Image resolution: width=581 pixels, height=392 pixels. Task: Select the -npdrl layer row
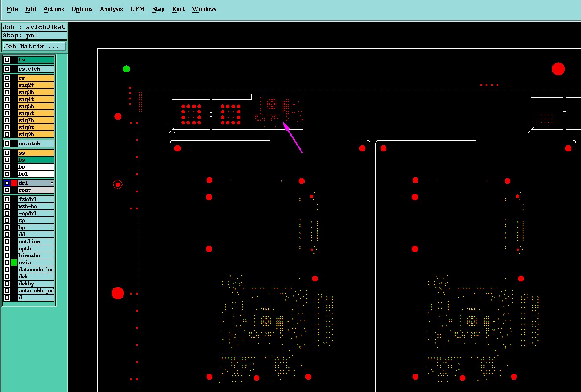(x=36, y=213)
